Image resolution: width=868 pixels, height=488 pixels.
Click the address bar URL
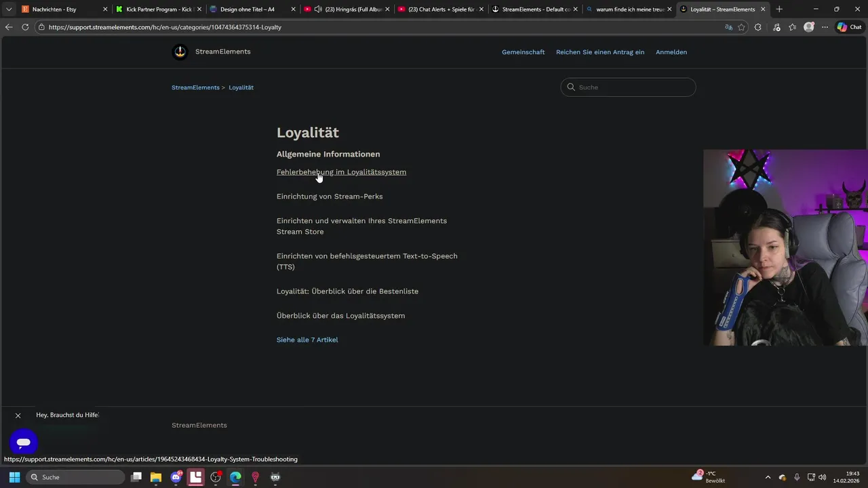165,27
